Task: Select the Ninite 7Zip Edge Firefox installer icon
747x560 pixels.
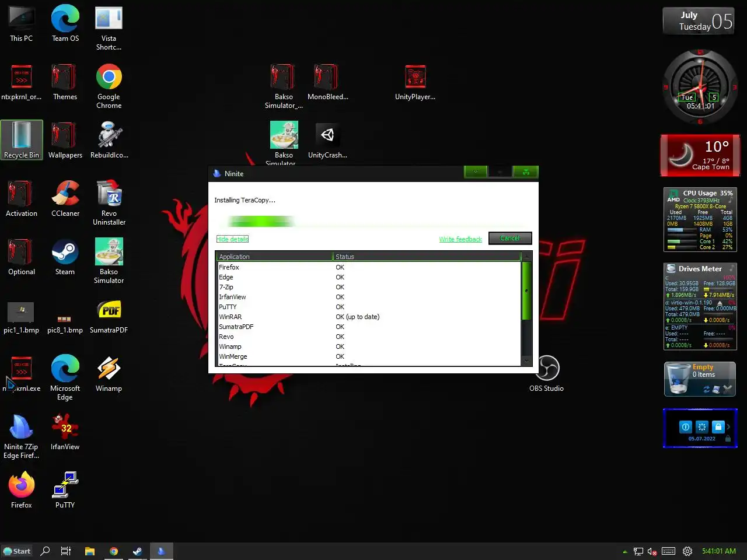Action: pyautogui.click(x=22, y=437)
